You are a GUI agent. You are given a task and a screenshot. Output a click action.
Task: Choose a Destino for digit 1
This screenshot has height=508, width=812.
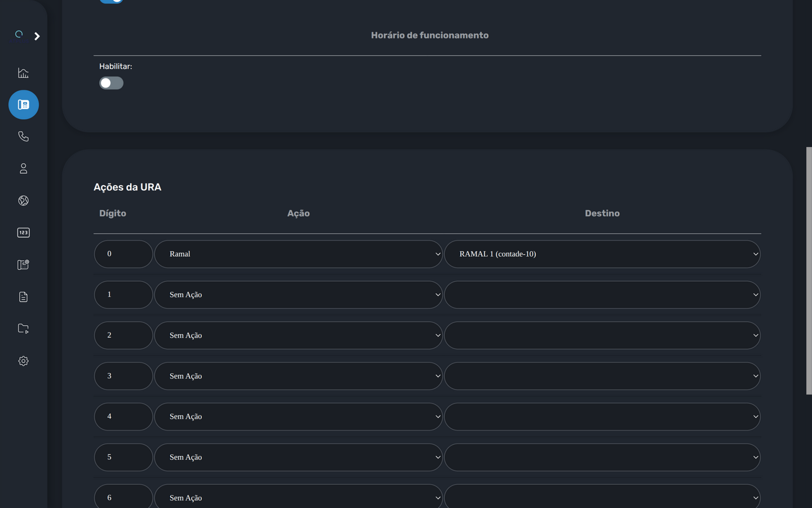pyautogui.click(x=602, y=295)
